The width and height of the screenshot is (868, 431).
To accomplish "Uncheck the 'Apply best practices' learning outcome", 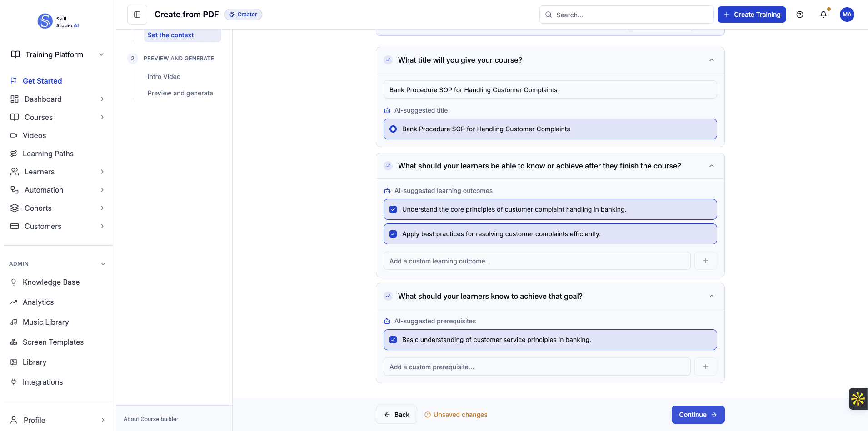I will tap(392, 234).
